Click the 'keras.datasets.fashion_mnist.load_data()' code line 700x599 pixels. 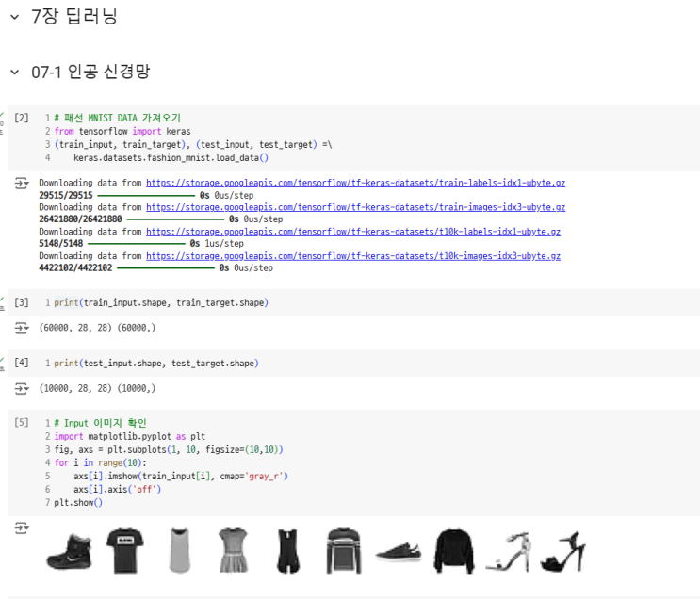click(x=171, y=157)
